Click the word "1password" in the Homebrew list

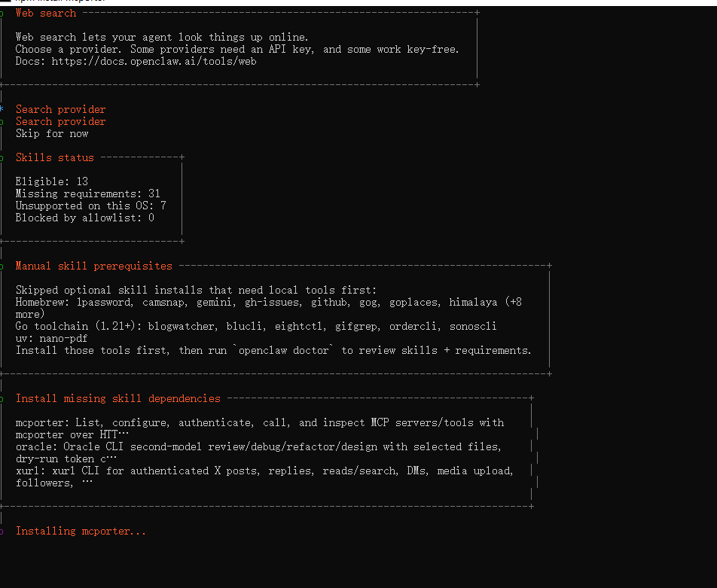tap(105, 302)
